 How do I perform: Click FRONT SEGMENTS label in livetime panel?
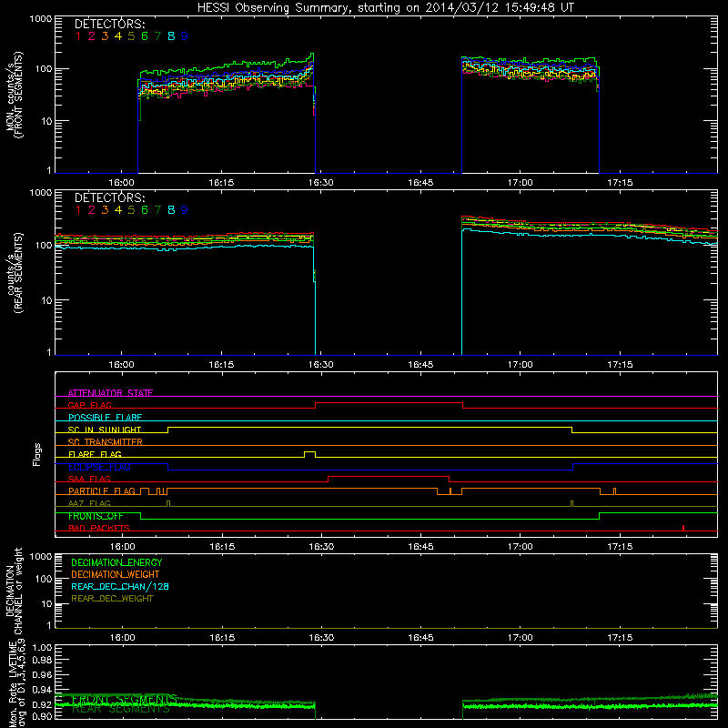coord(124,699)
